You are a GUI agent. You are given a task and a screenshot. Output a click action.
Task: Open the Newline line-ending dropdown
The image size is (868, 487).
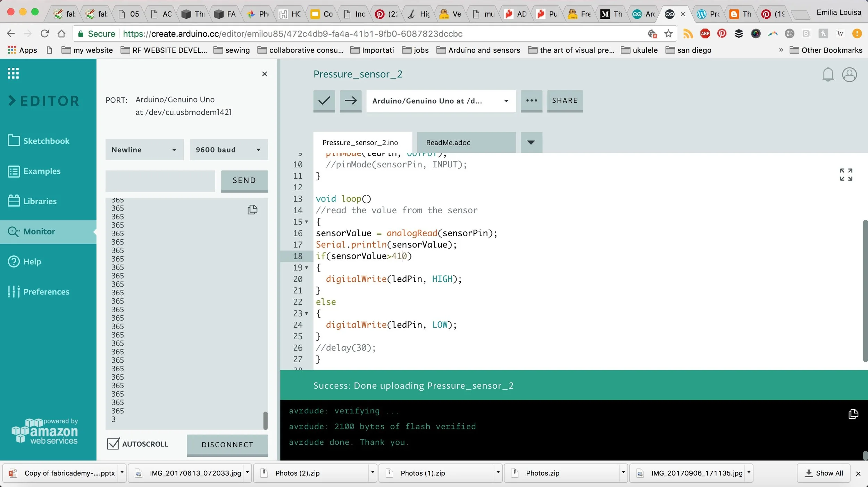(144, 150)
